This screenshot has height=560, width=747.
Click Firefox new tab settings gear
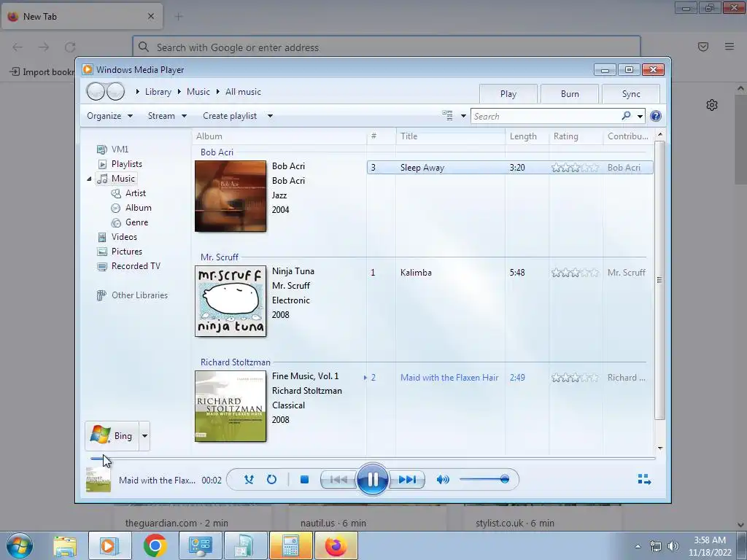point(712,105)
